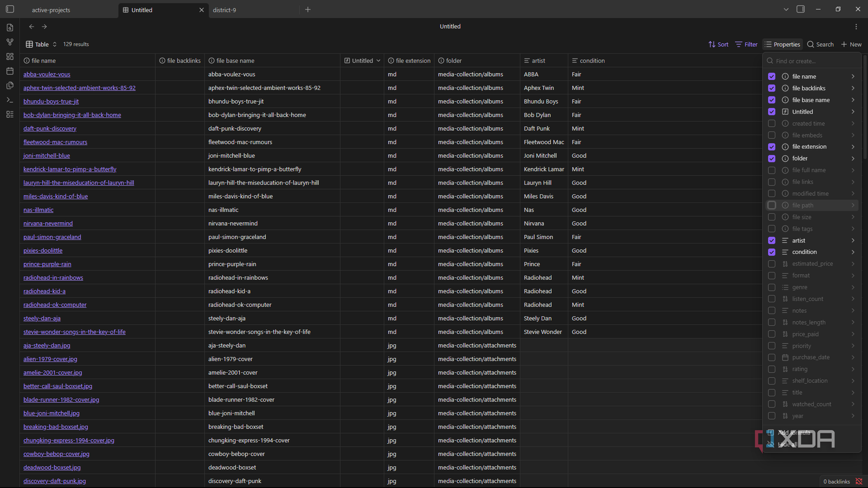Click the sync status icon in status bar
This screenshot has height=488, width=868.
pos(859,481)
